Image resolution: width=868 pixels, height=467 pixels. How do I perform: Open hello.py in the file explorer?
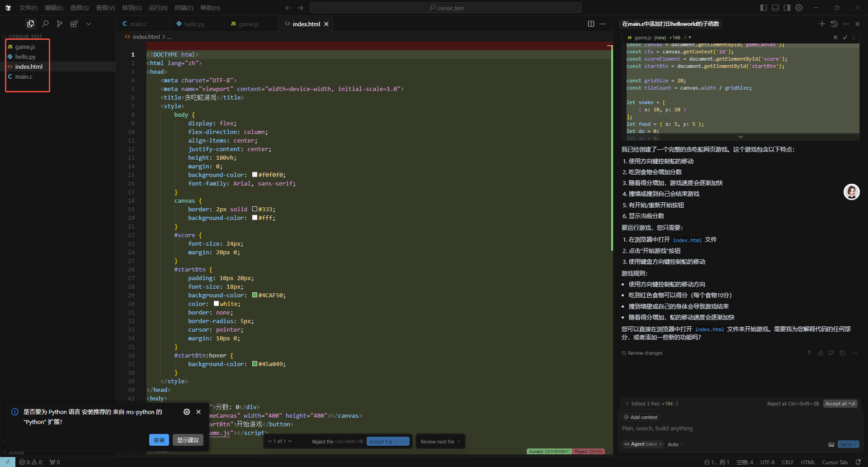pyautogui.click(x=26, y=57)
